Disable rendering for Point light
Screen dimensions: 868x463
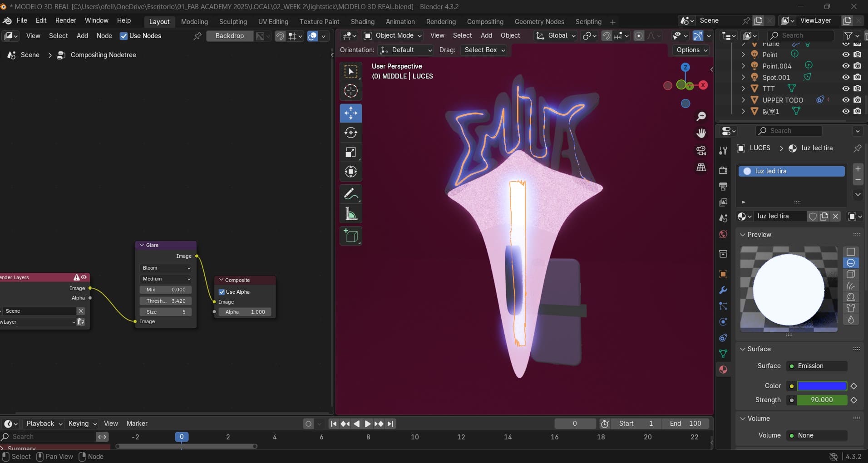857,54
